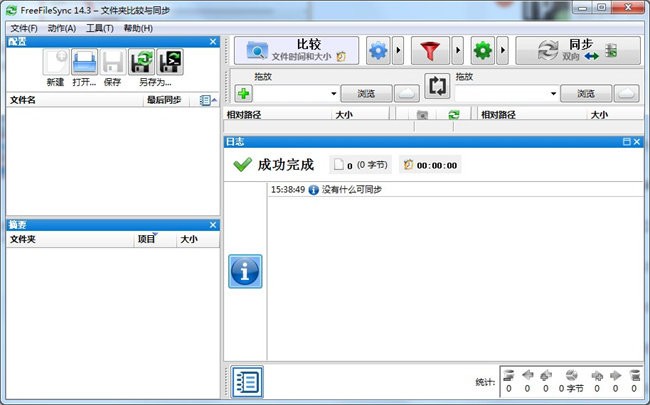Click the Save As sync config icon
Screen dimensions: 650x405
(141, 62)
